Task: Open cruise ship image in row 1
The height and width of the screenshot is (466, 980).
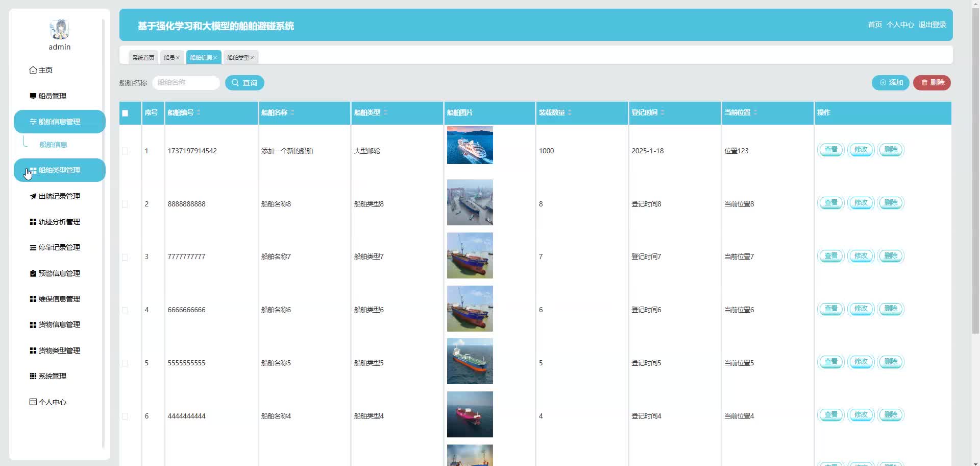Action: click(470, 145)
